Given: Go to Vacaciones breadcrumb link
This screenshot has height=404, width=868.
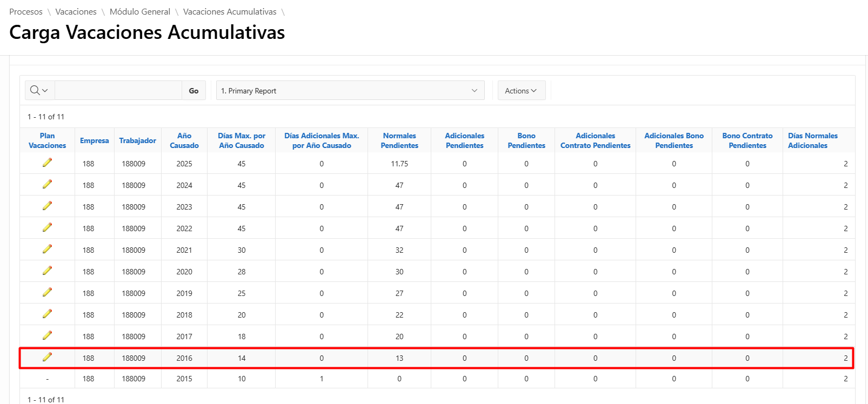Looking at the screenshot, I should tap(76, 12).
